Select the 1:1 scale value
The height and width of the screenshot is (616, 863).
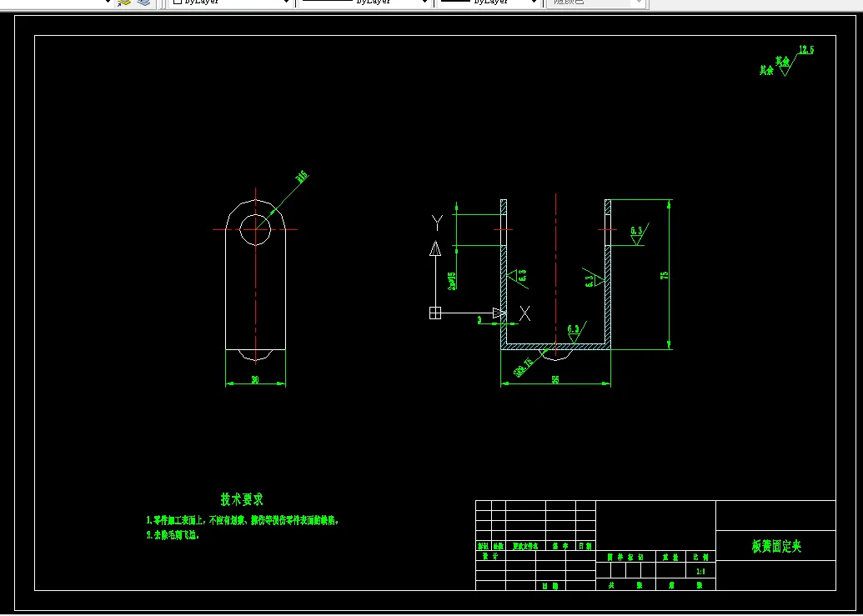(700, 572)
